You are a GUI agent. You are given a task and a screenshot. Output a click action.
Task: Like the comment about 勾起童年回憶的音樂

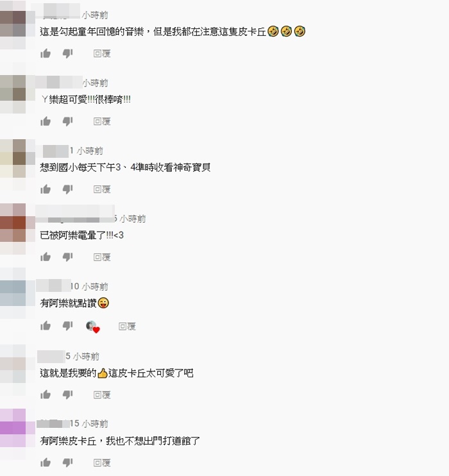46,53
